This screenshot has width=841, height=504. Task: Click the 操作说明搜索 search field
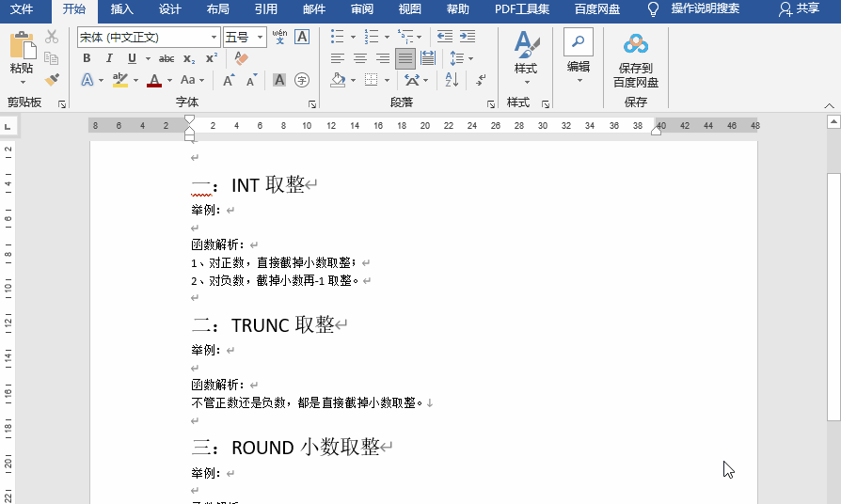click(x=705, y=9)
